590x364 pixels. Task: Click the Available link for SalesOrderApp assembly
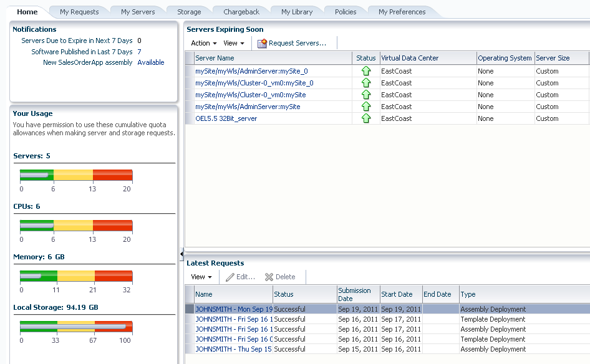(x=150, y=62)
